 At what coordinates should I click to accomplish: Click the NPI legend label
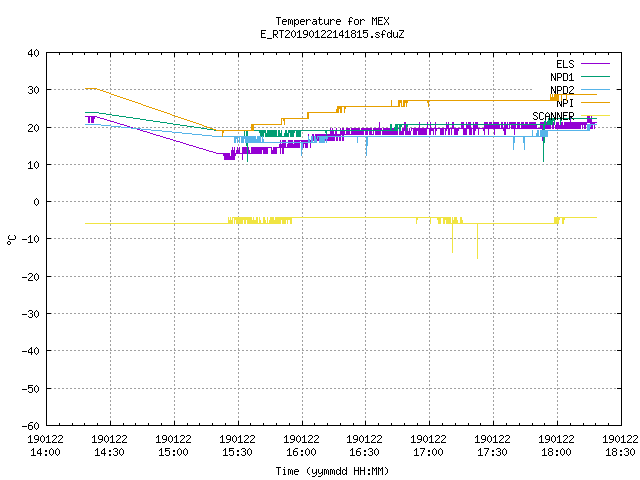(x=565, y=103)
